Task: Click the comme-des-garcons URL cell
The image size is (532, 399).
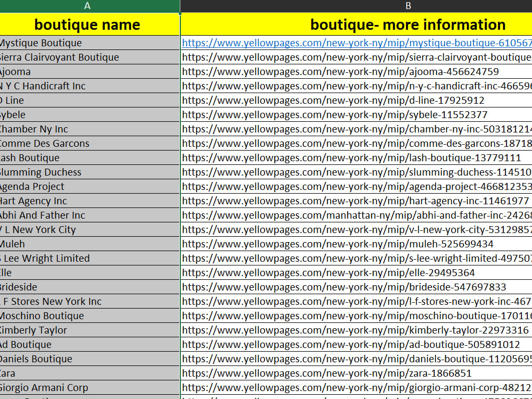Action: (356, 143)
